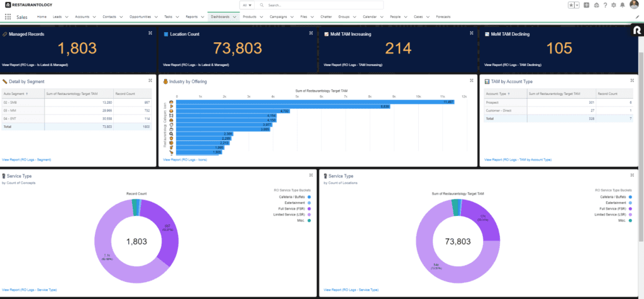
Task: Expand the Contacts tab dropdown chevron
Action: (x=121, y=17)
